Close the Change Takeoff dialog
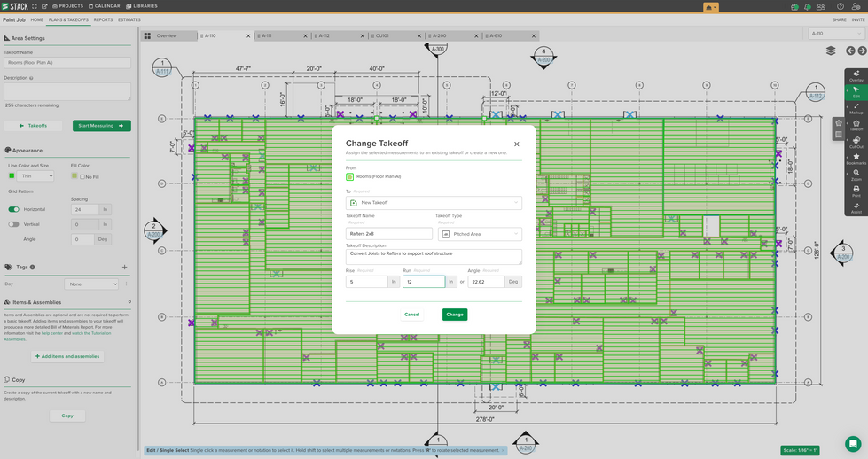The image size is (868, 459). (517, 144)
